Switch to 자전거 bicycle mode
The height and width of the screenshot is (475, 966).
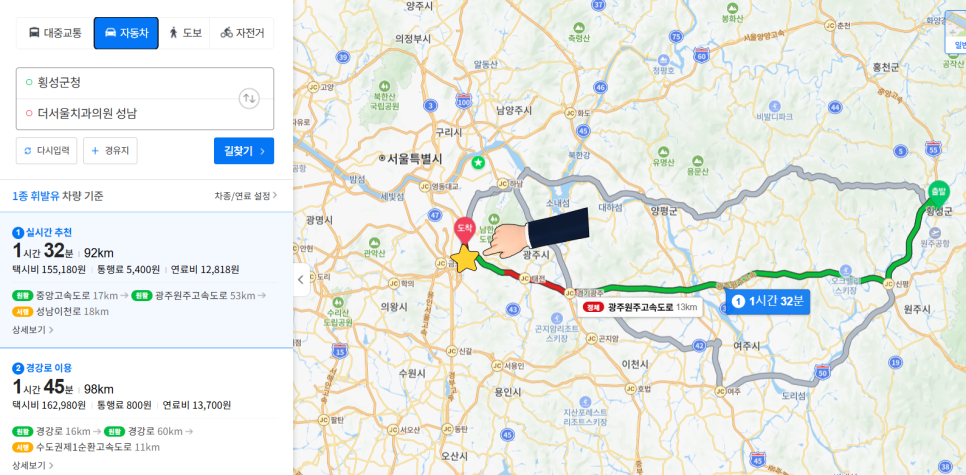pos(242,33)
